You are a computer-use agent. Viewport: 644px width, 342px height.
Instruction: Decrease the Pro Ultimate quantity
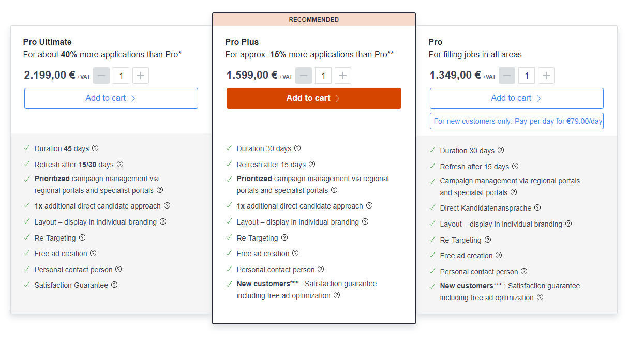point(101,75)
